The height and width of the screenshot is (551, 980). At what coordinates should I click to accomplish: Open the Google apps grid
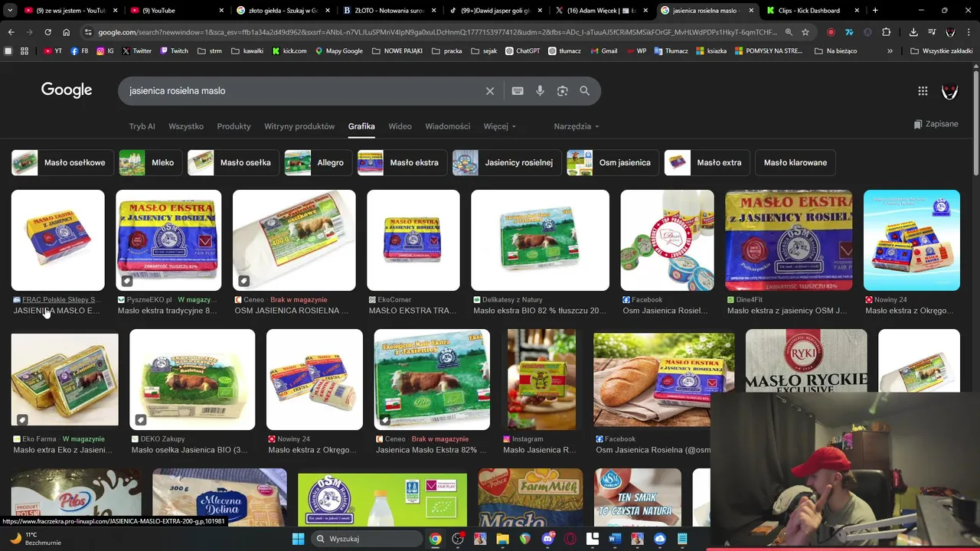(x=923, y=91)
